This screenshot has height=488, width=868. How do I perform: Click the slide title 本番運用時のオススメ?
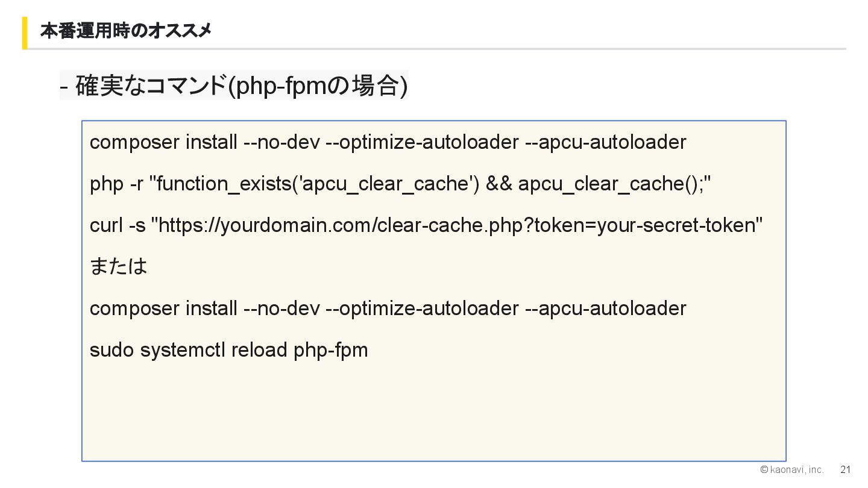126,30
